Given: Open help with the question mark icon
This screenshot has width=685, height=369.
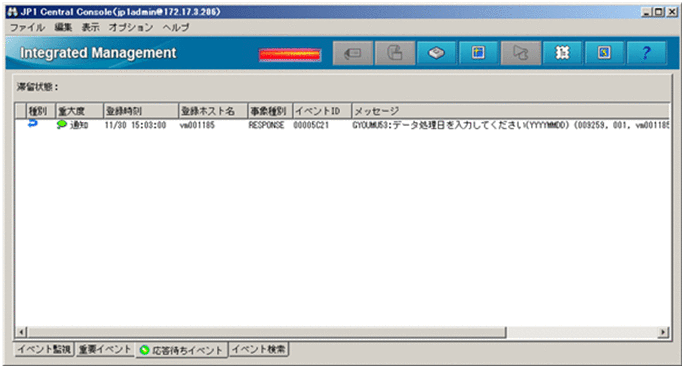Looking at the screenshot, I should 646,53.
